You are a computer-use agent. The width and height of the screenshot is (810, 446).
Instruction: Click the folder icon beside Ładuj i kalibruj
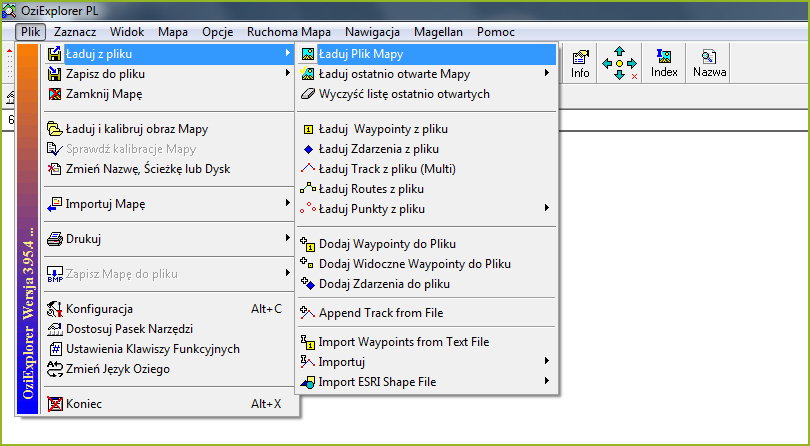pos(54,129)
